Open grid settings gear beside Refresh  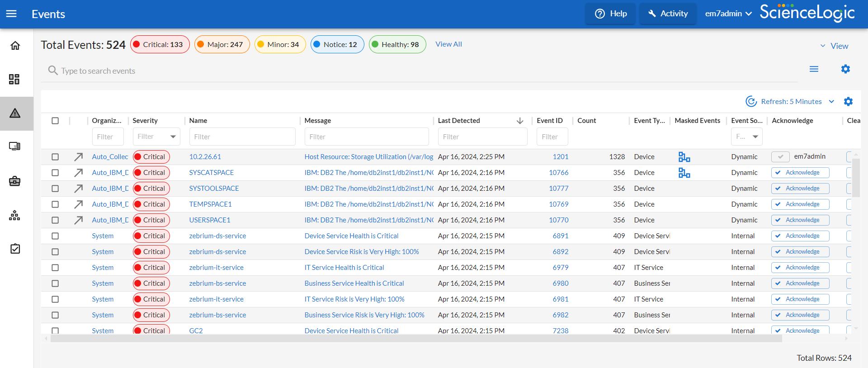(x=848, y=102)
